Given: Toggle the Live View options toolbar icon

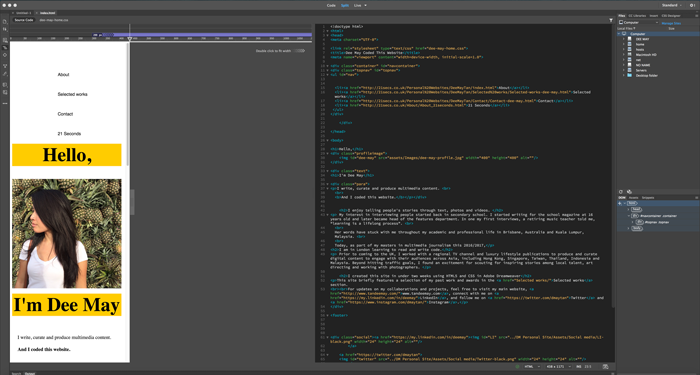Looking at the screenshot, I should click(x=5, y=40).
